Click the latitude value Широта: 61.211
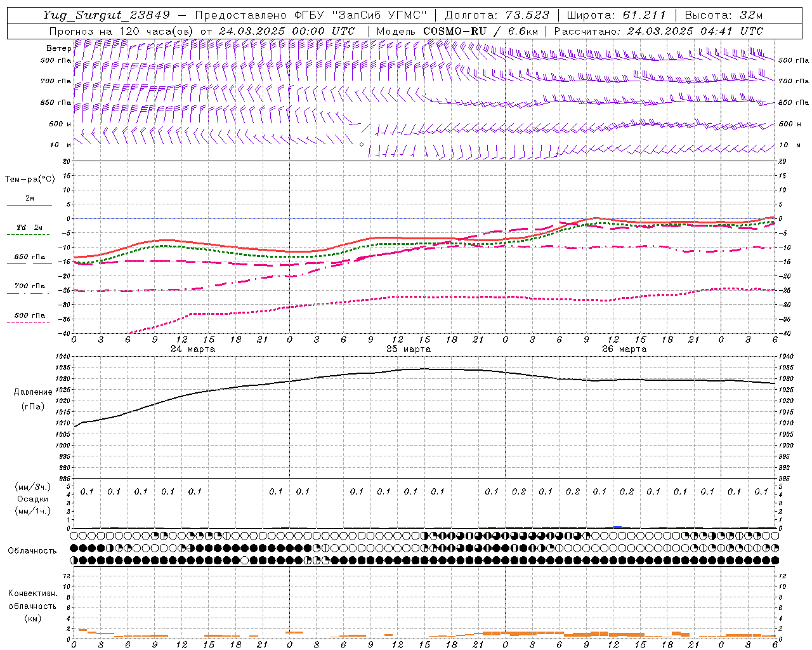812x650 pixels. [x=616, y=16]
